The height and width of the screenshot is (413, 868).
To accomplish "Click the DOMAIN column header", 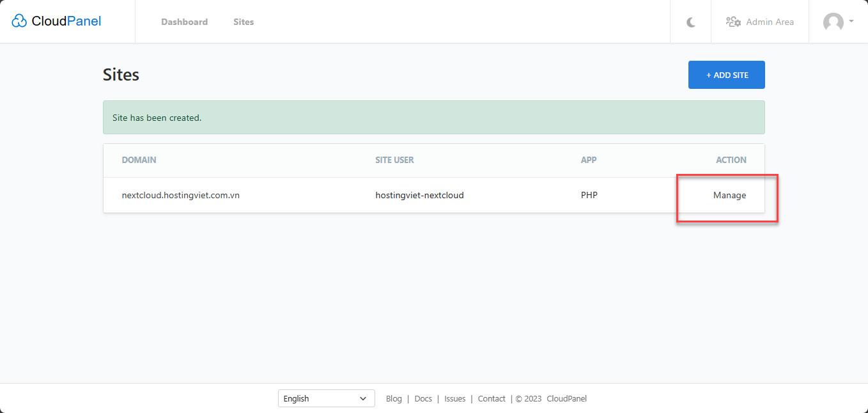I will (x=139, y=160).
